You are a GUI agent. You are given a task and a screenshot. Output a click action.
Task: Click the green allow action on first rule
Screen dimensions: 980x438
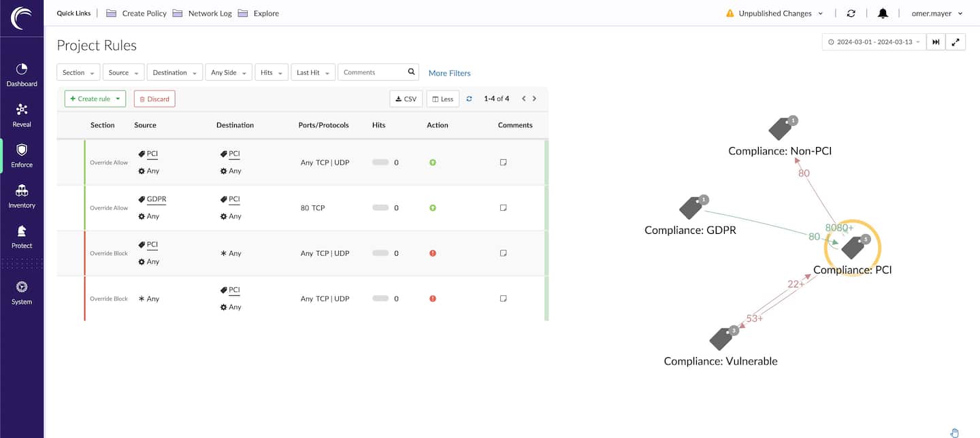click(x=433, y=163)
